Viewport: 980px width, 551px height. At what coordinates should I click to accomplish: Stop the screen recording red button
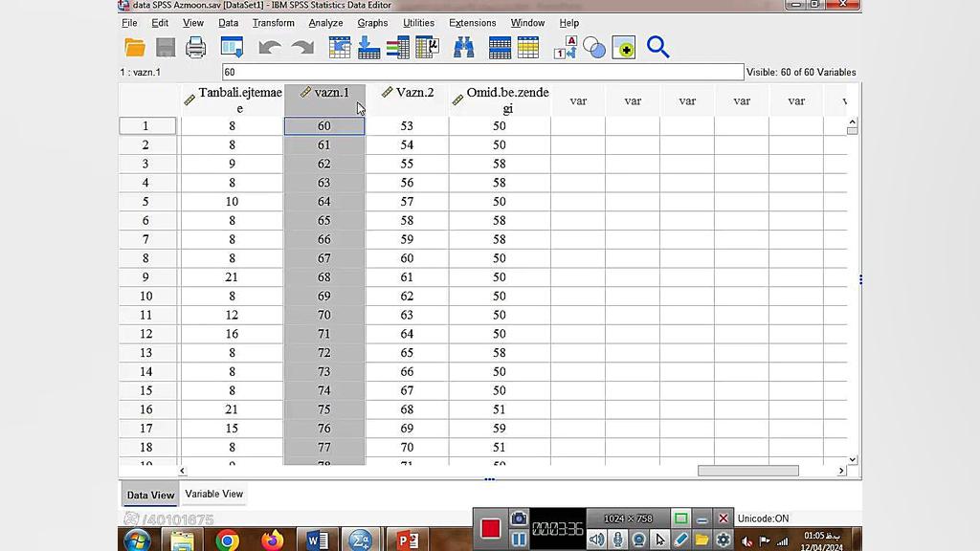click(x=491, y=528)
